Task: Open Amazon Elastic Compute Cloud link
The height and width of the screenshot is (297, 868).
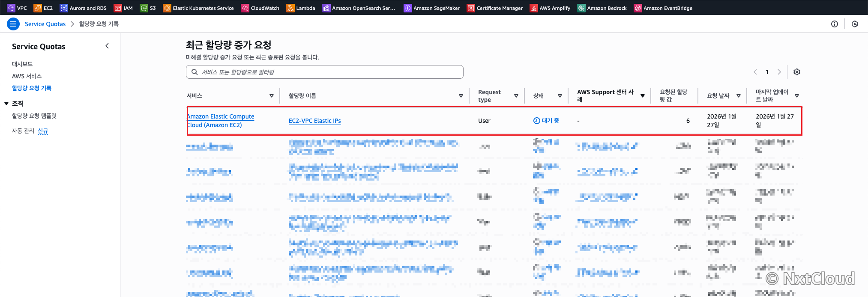Action: tap(221, 121)
